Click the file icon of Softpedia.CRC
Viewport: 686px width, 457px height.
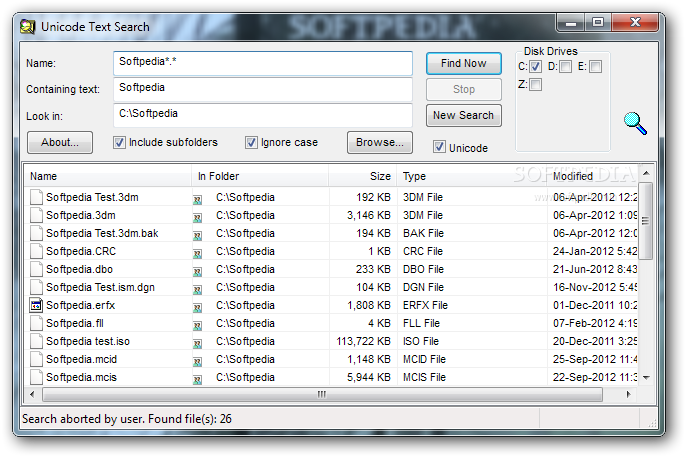click(x=36, y=251)
